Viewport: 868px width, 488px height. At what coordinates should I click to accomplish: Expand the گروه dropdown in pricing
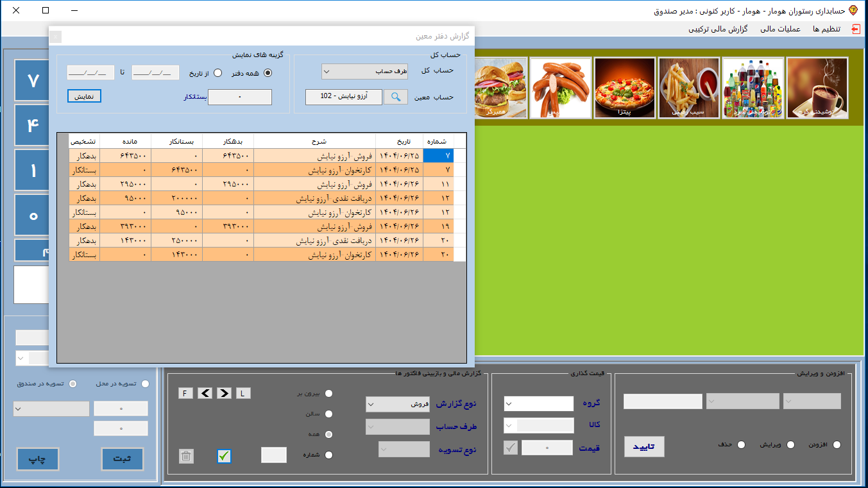pyautogui.click(x=539, y=404)
